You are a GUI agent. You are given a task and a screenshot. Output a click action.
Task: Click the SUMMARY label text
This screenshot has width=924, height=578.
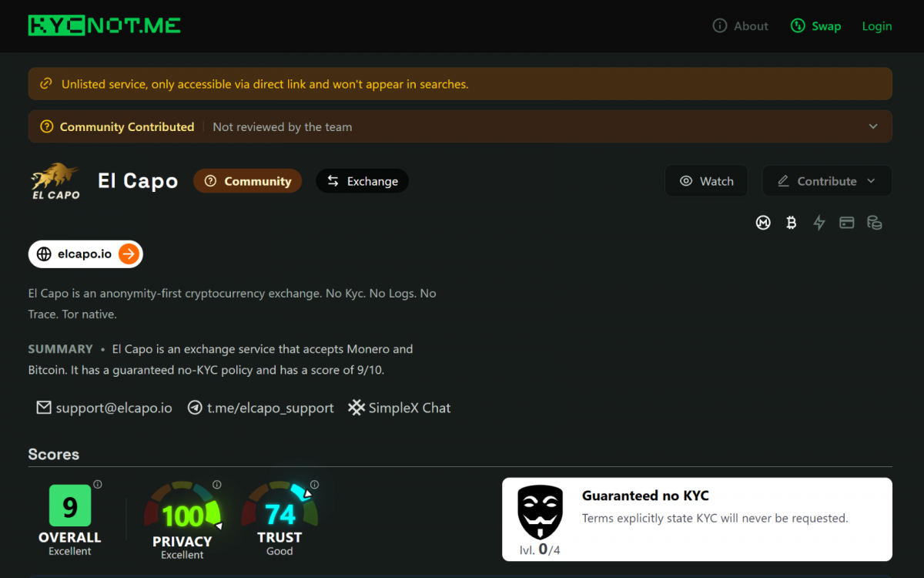[x=60, y=349]
